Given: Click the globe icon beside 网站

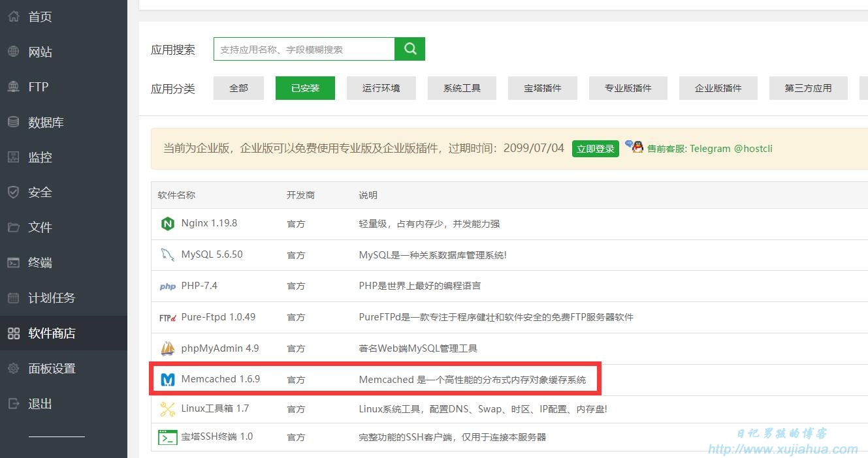Looking at the screenshot, I should tap(14, 52).
